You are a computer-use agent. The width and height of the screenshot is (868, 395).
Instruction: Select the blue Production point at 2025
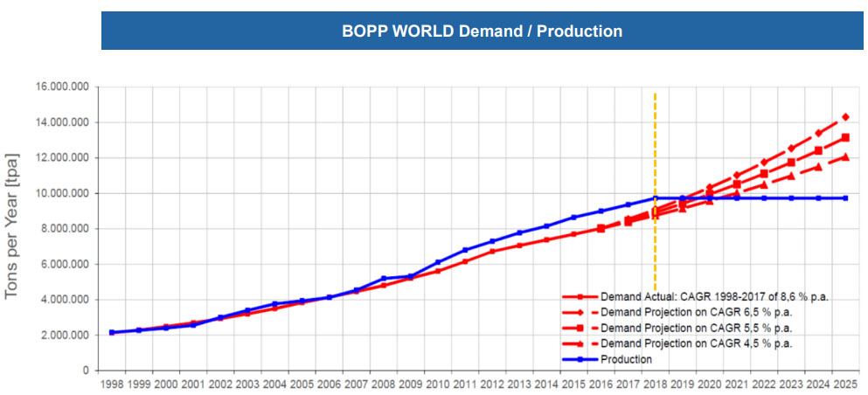845,198
